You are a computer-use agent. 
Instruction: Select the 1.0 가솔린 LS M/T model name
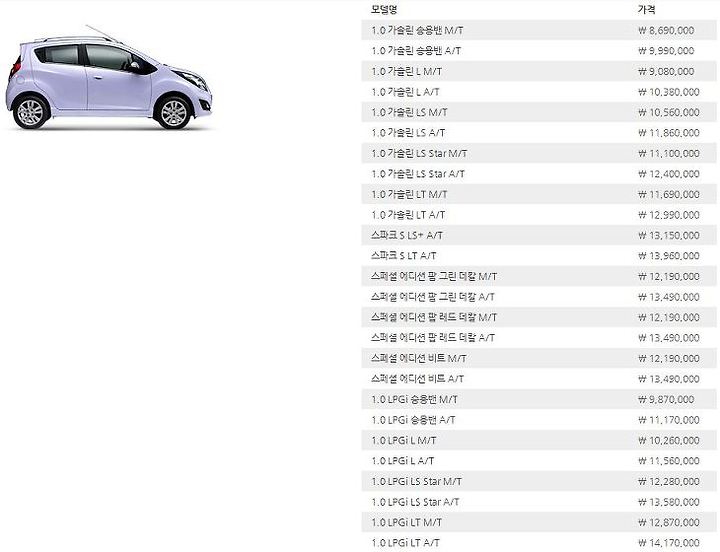click(409, 113)
